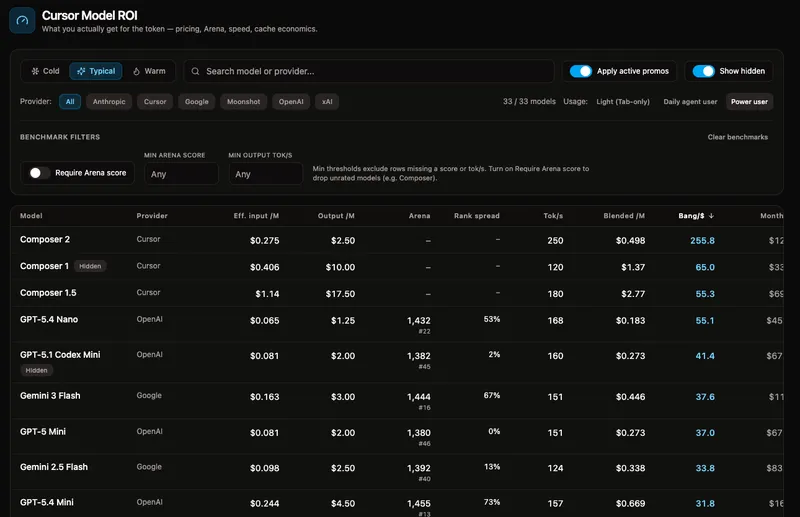Click the Search model or provider field

coord(369,71)
